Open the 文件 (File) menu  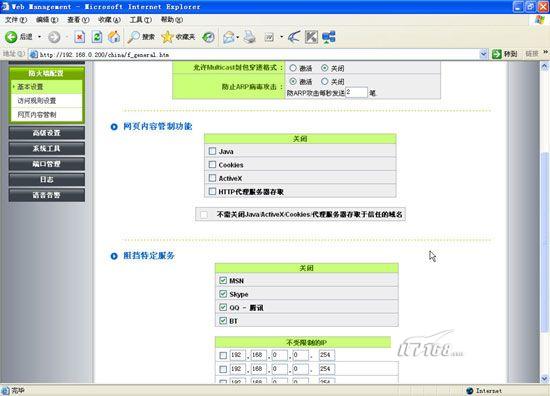16,20
